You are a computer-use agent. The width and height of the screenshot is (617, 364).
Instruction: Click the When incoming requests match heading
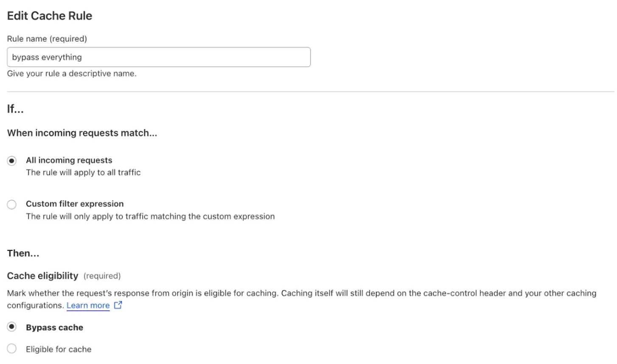point(81,133)
